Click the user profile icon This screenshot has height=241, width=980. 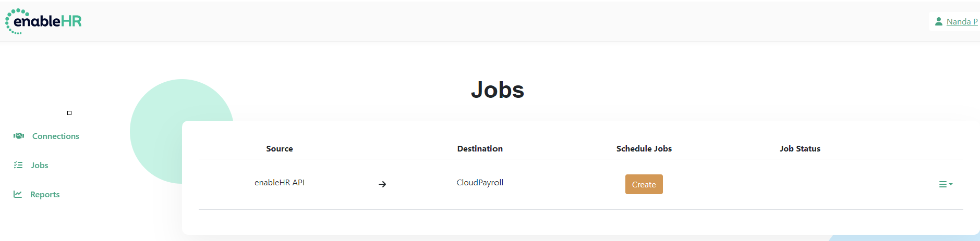tap(939, 21)
